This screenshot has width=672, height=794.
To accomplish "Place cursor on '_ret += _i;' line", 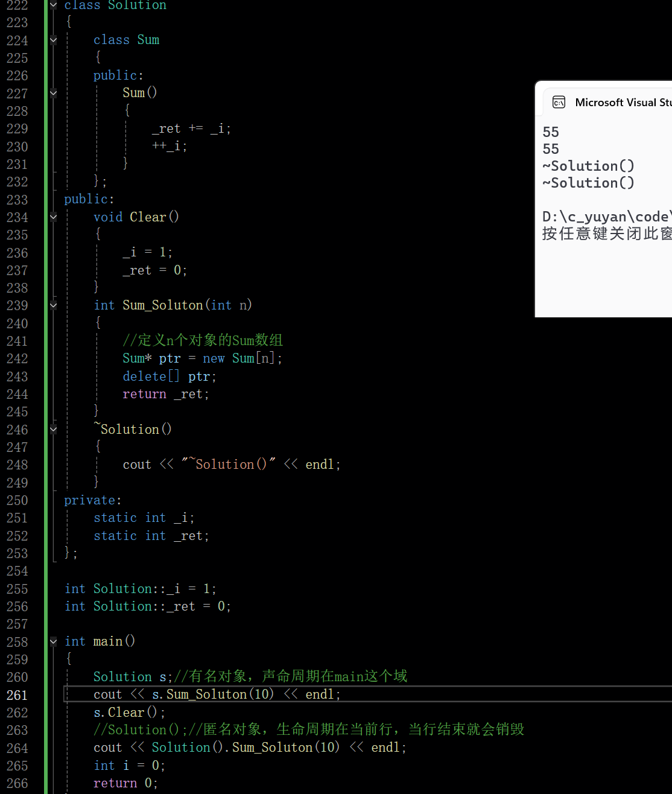I will point(191,129).
